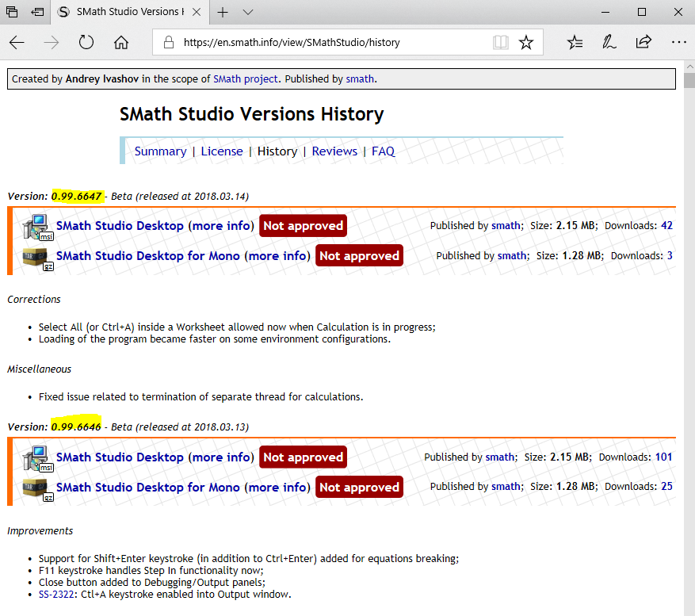
Task: Open the Summary navigation link
Action: tap(160, 151)
